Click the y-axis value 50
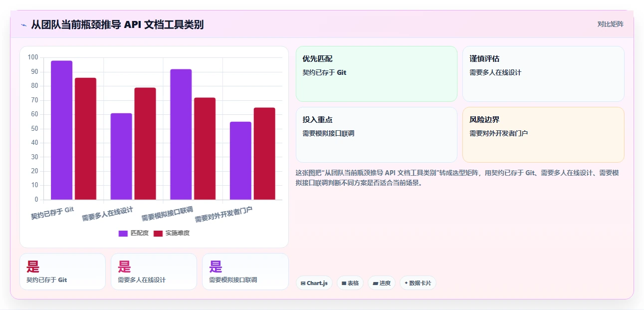This screenshot has height=310, width=644. [34, 128]
